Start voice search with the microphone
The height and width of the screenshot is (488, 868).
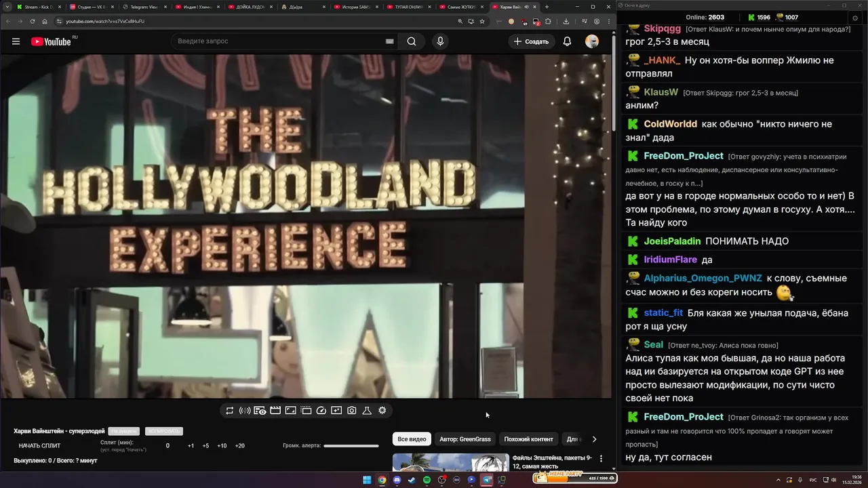tap(440, 41)
